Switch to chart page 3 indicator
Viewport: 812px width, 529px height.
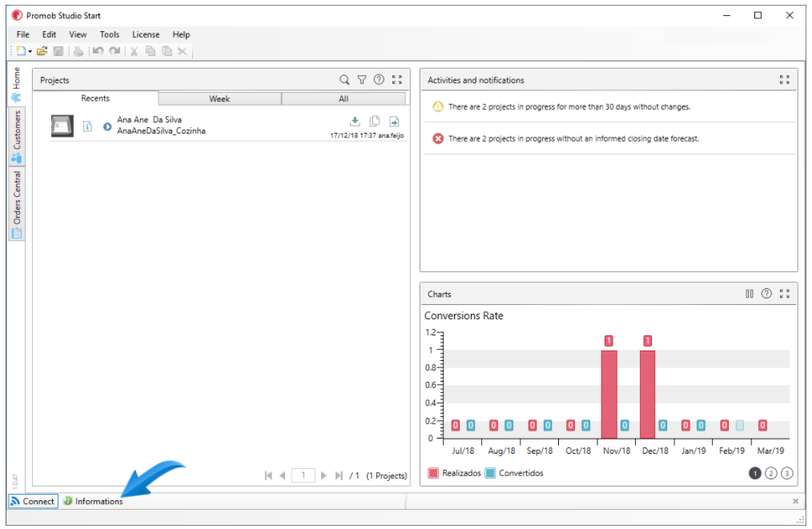786,473
